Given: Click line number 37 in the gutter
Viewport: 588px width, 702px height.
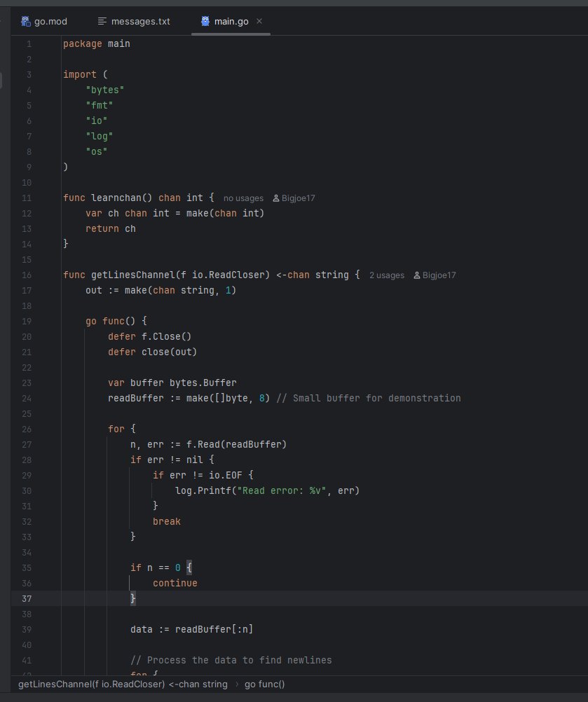Looking at the screenshot, I should [27, 598].
